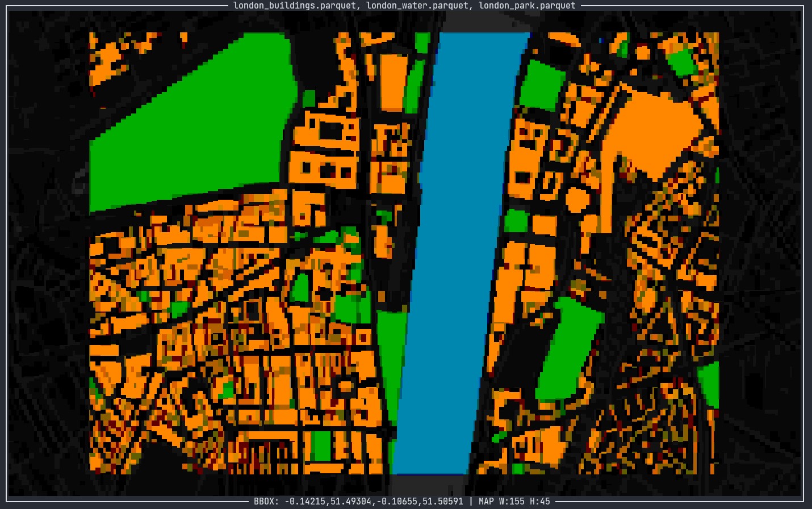Click the small green square beside river's east bank
Viewport: 812px width, 509px height.
(x=516, y=221)
